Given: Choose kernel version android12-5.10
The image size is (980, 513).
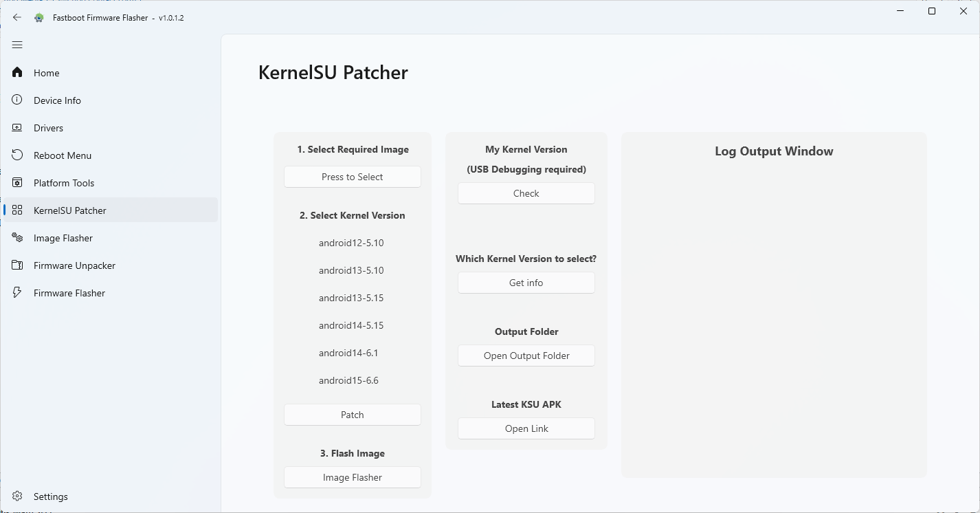Looking at the screenshot, I should [x=351, y=243].
